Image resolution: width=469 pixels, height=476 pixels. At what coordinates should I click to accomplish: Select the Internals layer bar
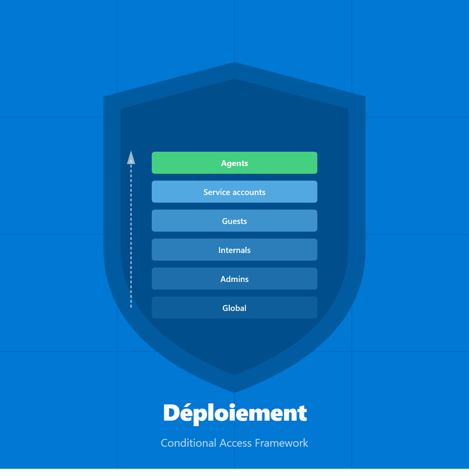[234, 250]
